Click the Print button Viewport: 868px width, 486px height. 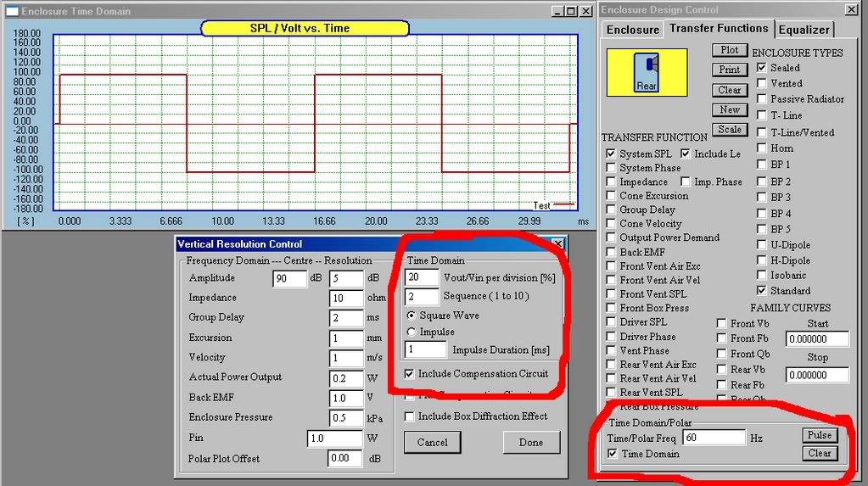point(729,70)
